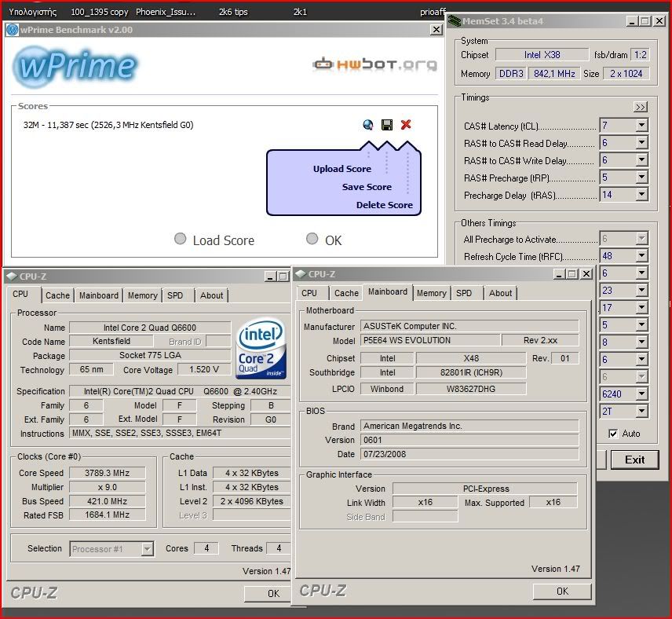Click the BIOS Date value 07/23/2008

pos(469,454)
